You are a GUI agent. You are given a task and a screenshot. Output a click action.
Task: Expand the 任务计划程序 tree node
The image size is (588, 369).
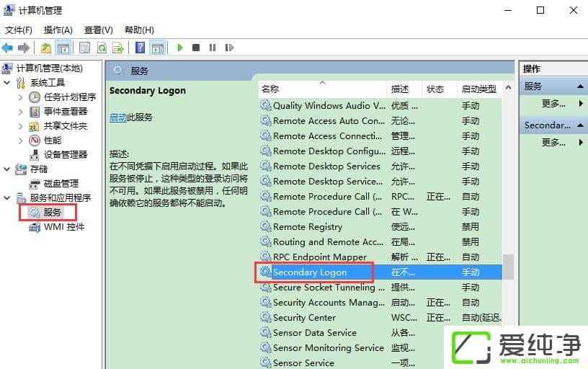point(21,97)
